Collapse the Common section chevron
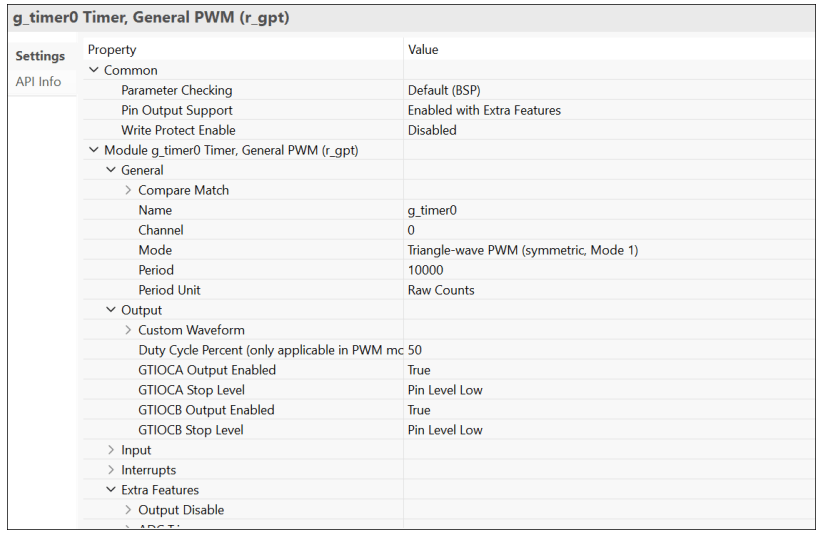The width and height of the screenshot is (825, 537). (94, 70)
